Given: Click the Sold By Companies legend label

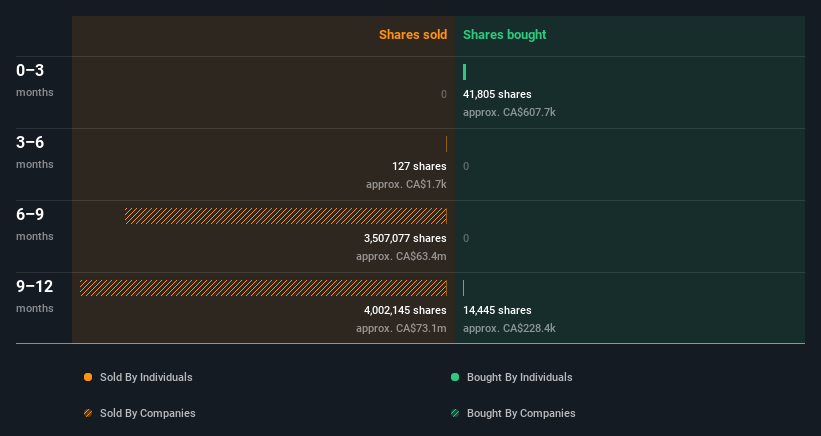Looking at the screenshot, I should pyautogui.click(x=148, y=413).
